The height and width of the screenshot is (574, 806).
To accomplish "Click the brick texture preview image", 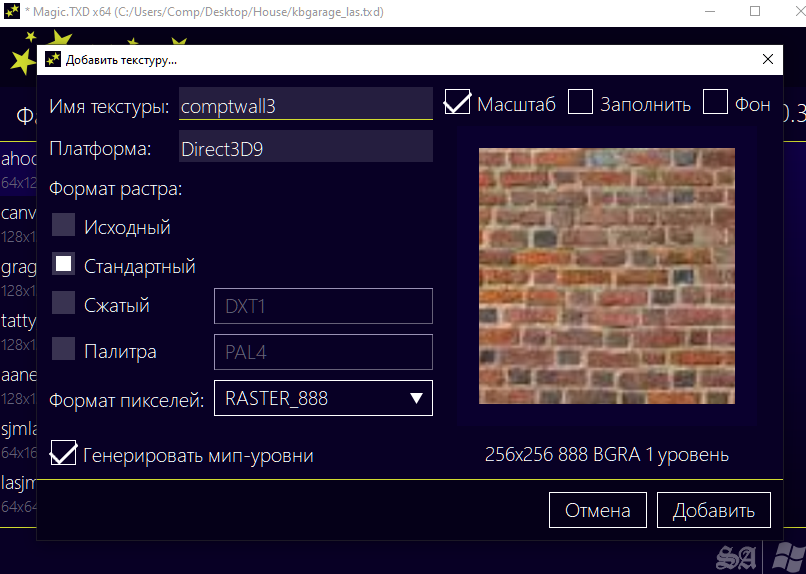I will (x=607, y=276).
